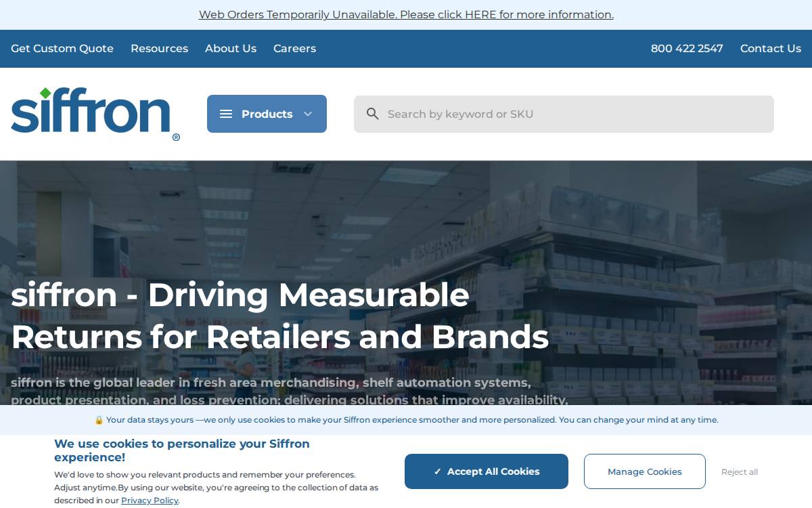Viewport: 812px width, 508px height.
Task: Click the search magnifier icon
Action: pos(372,114)
